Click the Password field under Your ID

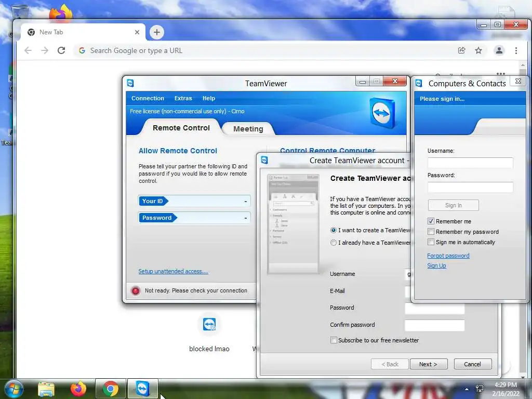click(194, 218)
